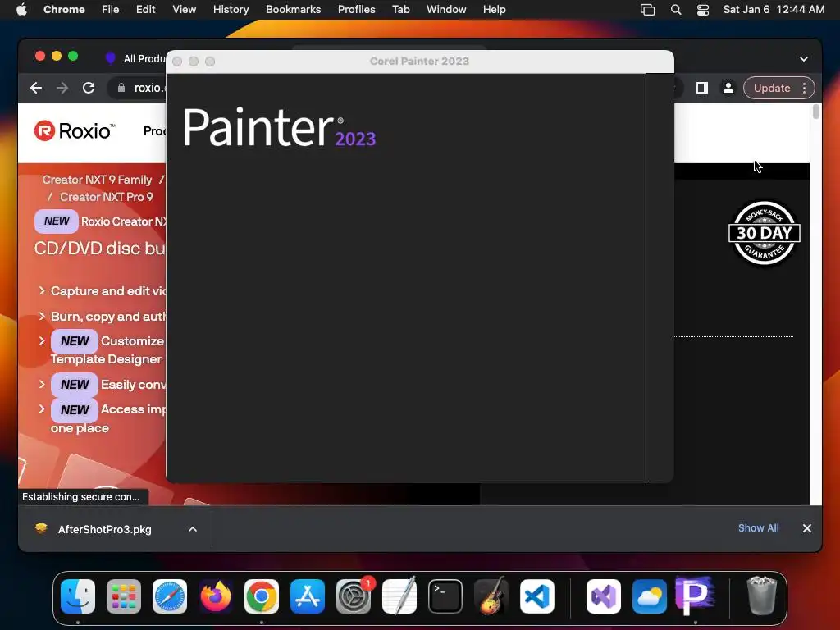Open the App Store from the Dock
The width and height of the screenshot is (840, 630).
point(308,596)
